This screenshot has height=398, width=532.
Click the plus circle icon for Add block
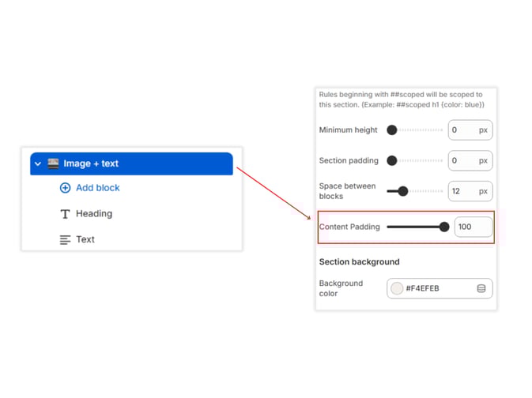(x=66, y=188)
